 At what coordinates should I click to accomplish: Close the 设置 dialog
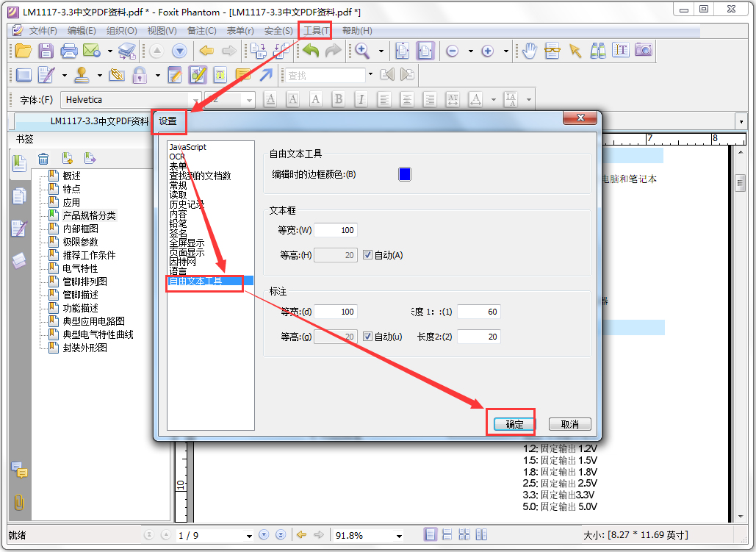[580, 118]
